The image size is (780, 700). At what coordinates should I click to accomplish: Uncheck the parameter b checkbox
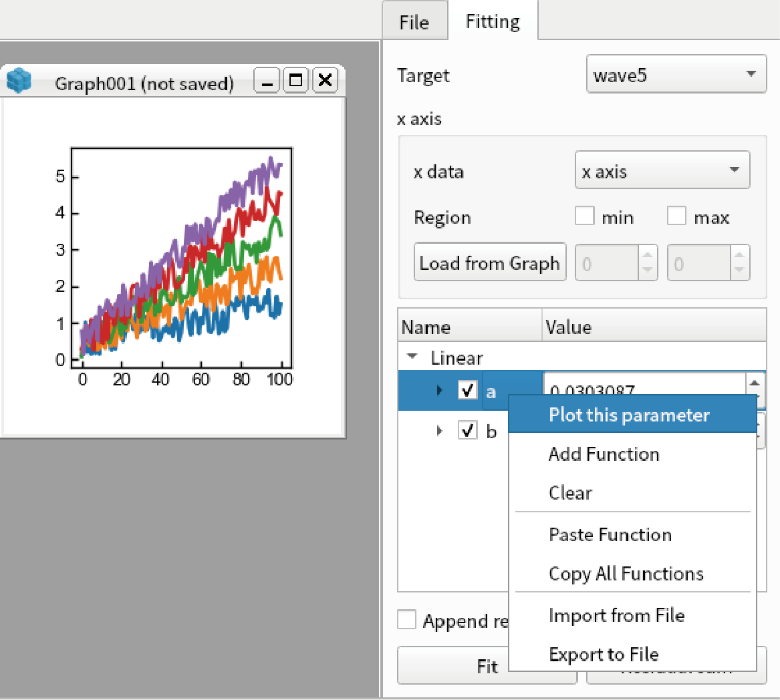click(468, 430)
